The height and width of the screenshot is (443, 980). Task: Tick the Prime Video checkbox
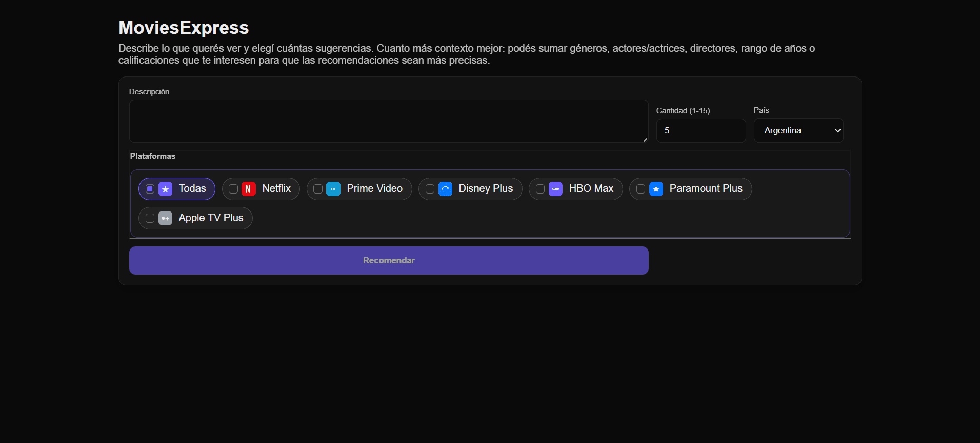coord(318,189)
